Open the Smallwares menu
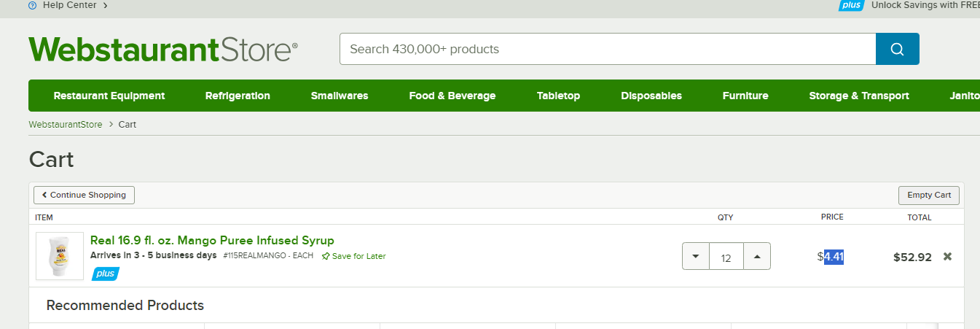The width and height of the screenshot is (980, 329). 340,96
